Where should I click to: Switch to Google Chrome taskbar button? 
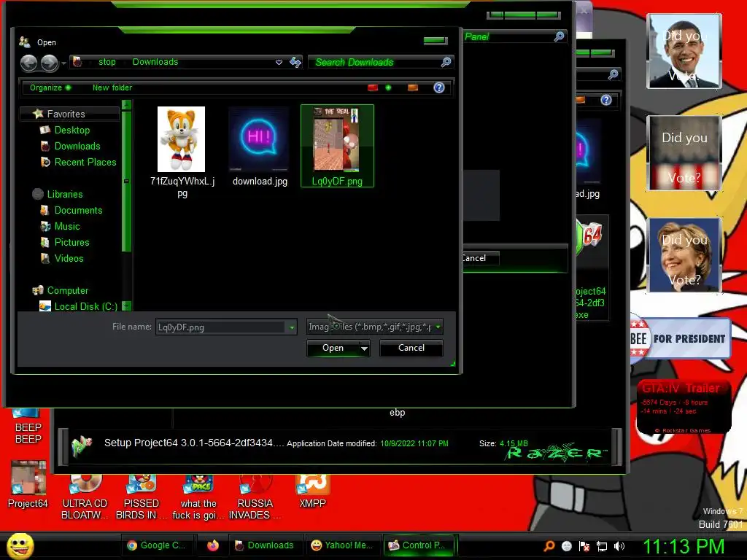coord(157,545)
